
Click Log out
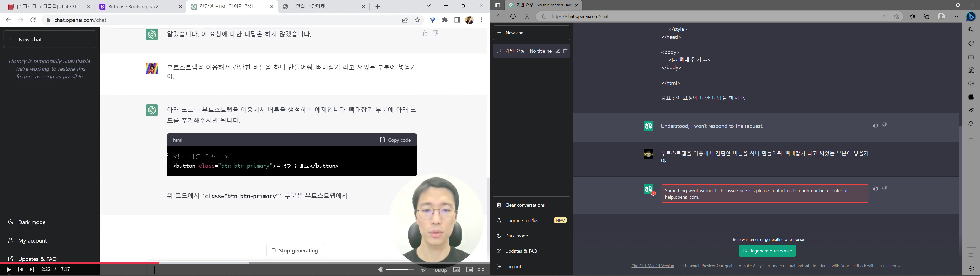(531, 267)
